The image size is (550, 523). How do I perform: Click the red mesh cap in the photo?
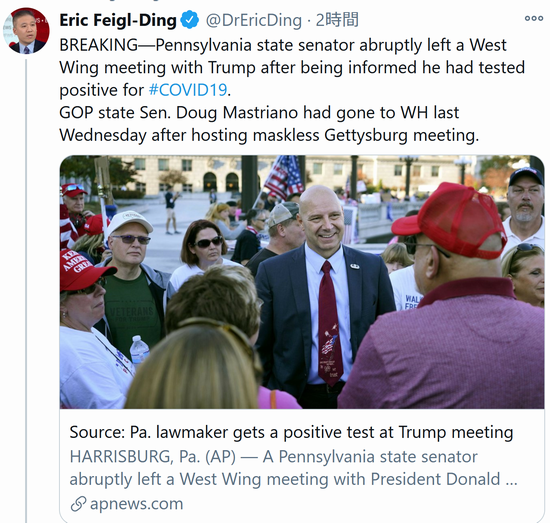(x=450, y=219)
